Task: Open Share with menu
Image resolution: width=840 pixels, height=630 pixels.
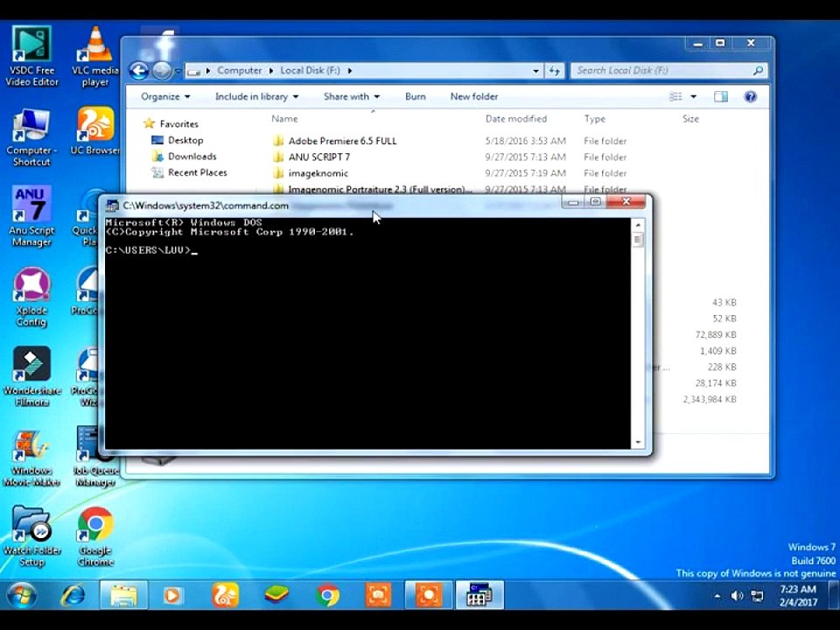Action: [352, 96]
